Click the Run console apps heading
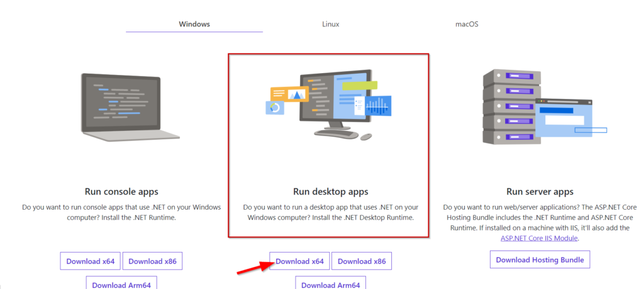 point(121,191)
